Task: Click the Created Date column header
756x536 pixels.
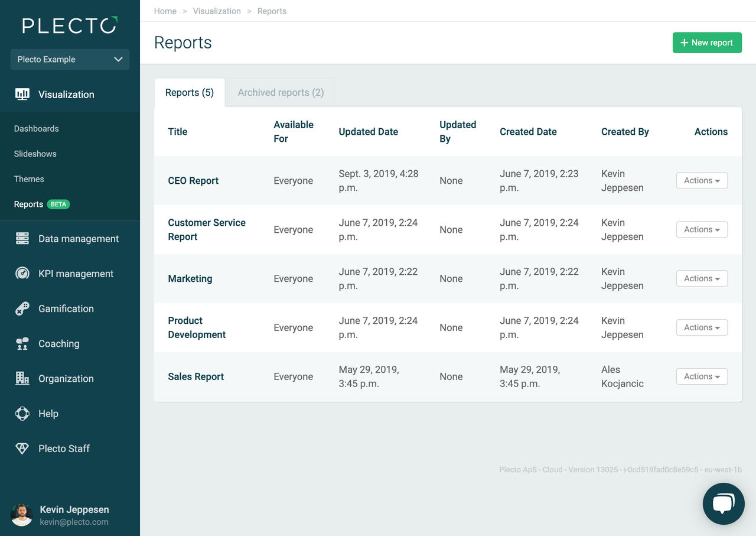Action: [528, 132]
